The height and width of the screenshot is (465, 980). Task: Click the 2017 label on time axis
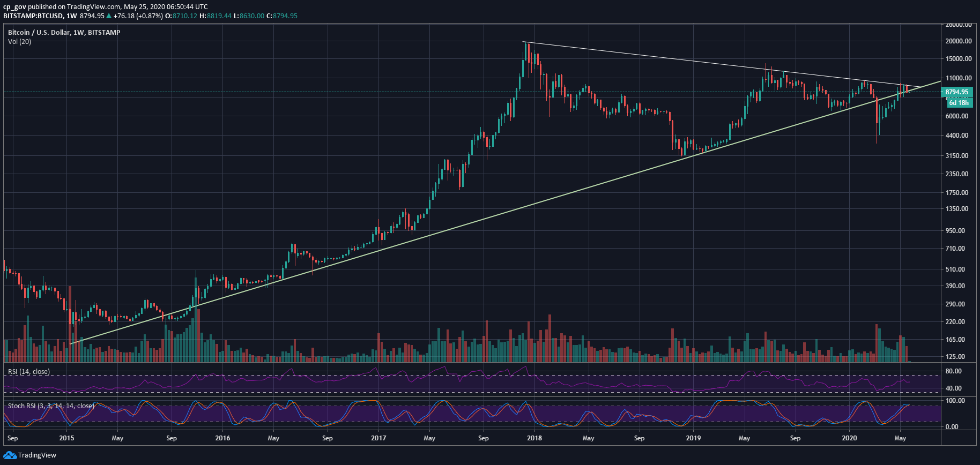tap(378, 438)
